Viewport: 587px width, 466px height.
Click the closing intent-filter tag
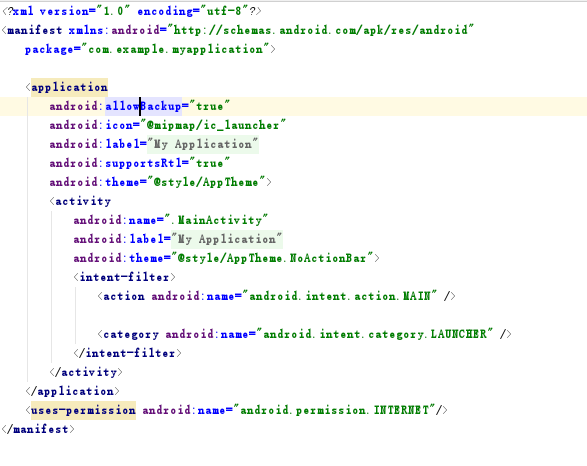[x=128, y=353]
